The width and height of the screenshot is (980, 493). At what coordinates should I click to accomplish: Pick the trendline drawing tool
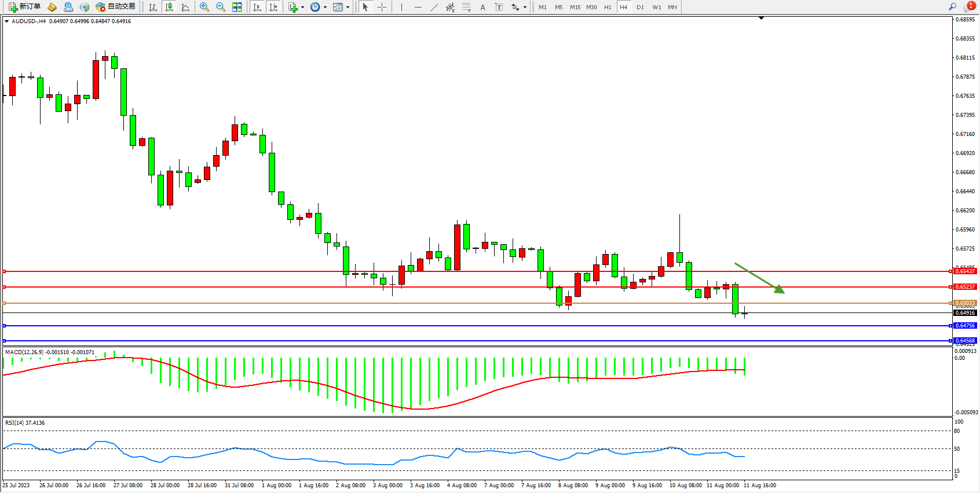click(434, 7)
